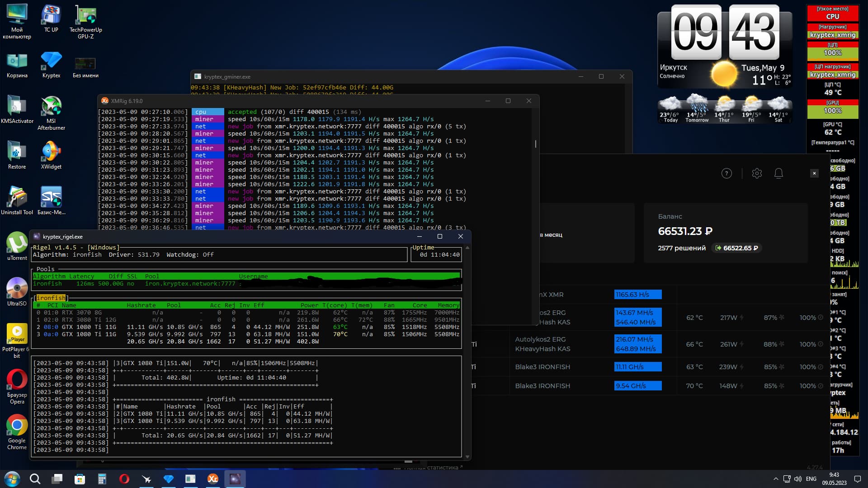Open the Мой компьютер desktop icon

17,22
